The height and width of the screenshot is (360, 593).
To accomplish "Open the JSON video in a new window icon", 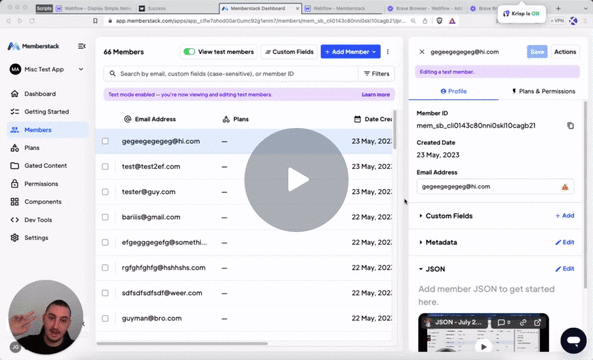I will (x=537, y=322).
